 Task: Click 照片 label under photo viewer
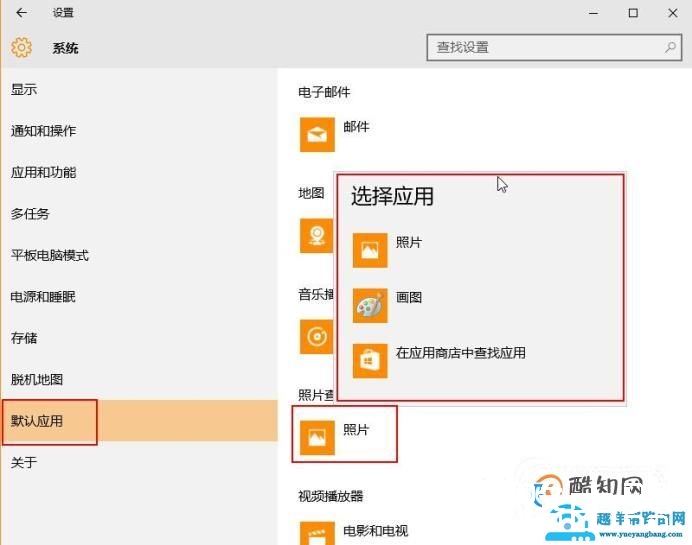(356, 430)
